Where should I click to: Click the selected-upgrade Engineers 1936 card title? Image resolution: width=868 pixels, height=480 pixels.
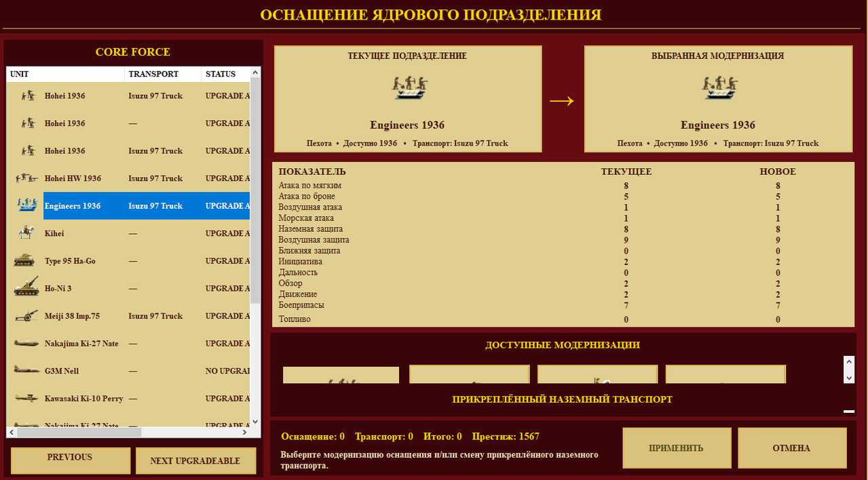[x=718, y=125]
